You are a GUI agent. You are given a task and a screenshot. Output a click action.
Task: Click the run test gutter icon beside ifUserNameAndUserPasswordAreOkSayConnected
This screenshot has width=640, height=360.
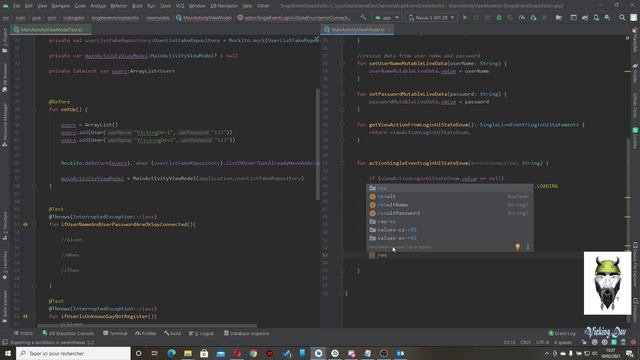pyautogui.click(x=25, y=224)
